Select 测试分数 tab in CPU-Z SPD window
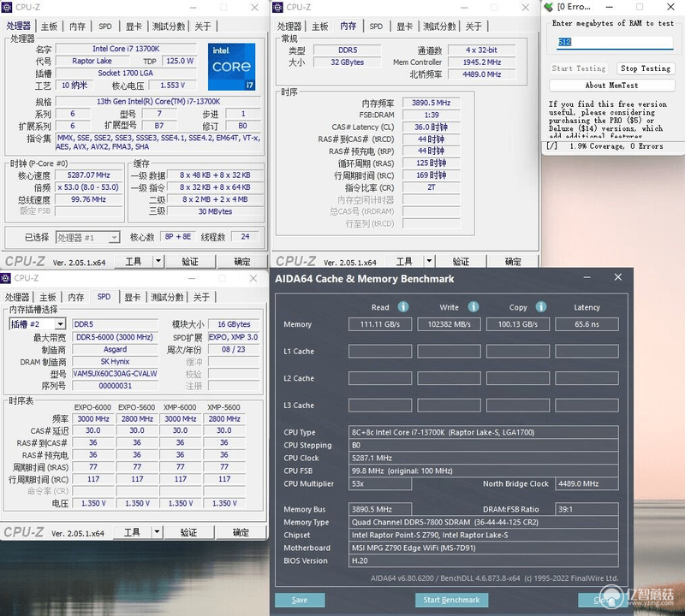 point(167,297)
